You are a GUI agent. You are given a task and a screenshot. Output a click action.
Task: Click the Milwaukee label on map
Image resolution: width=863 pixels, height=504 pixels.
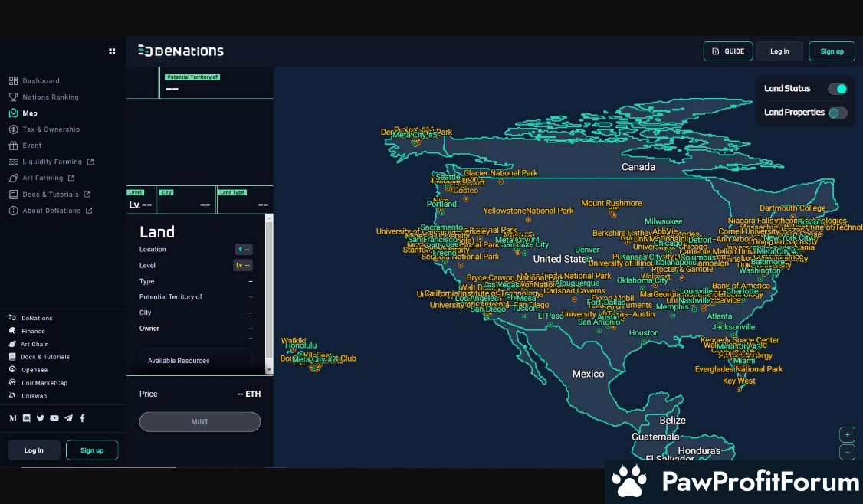pyautogui.click(x=663, y=221)
